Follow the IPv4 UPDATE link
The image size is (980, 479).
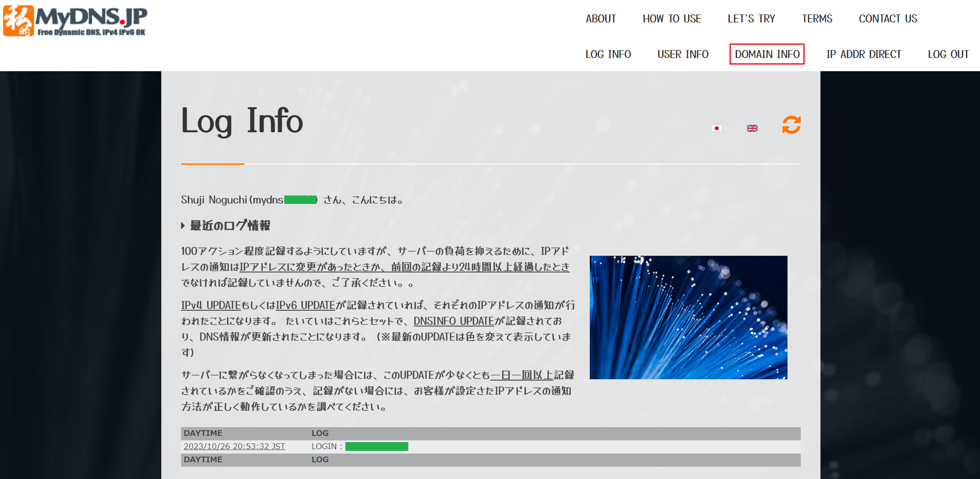coord(210,305)
